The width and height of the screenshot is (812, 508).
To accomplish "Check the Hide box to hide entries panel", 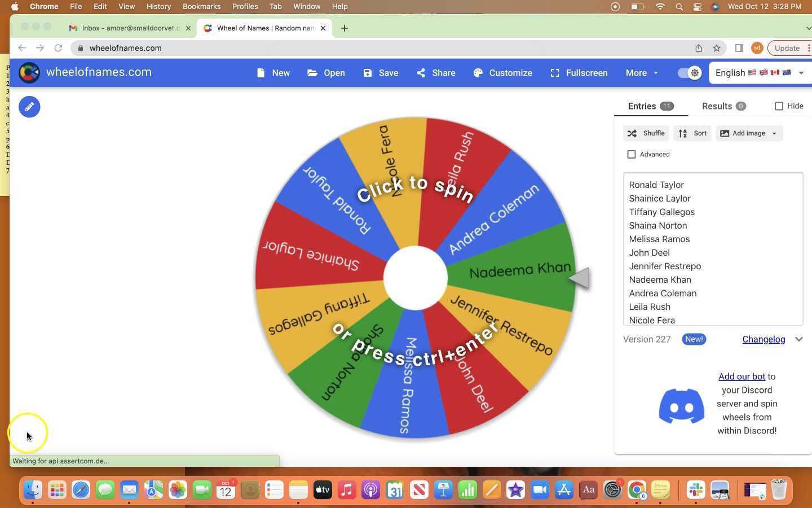I will [779, 106].
